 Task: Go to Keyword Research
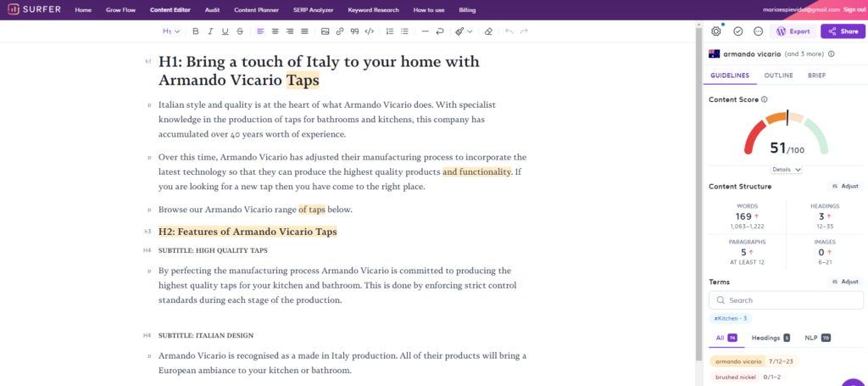click(374, 10)
